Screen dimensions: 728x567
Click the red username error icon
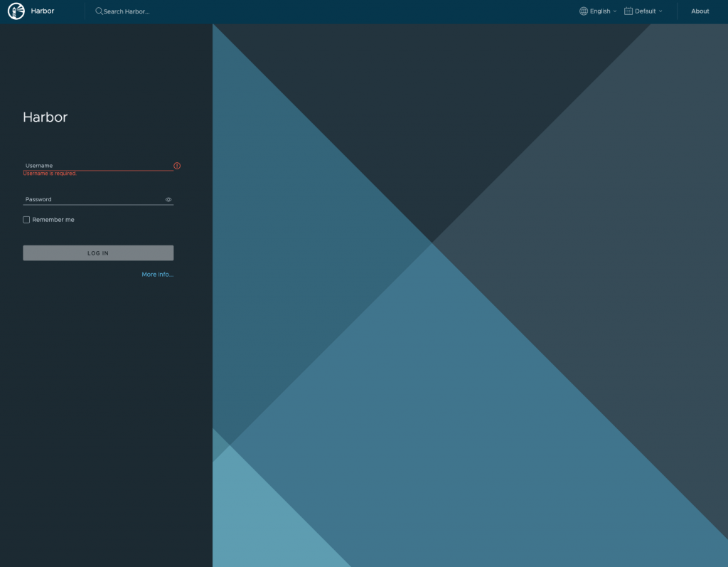(x=177, y=166)
